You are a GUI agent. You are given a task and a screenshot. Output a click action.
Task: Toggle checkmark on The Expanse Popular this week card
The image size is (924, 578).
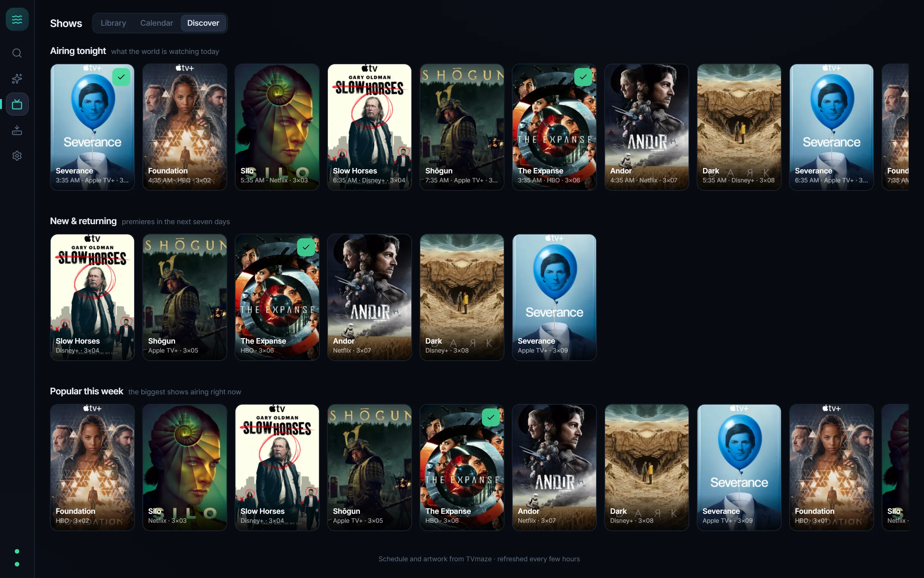tap(491, 417)
